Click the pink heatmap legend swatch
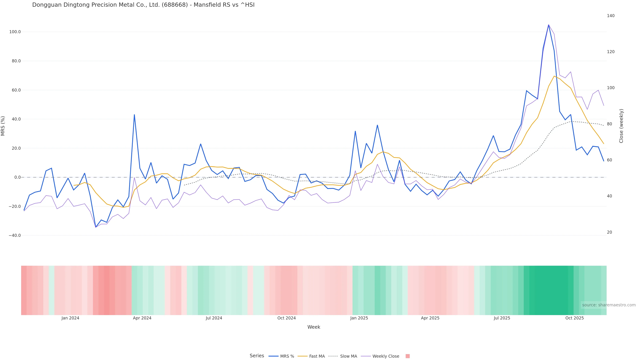This screenshot has width=644, height=362. (408, 356)
